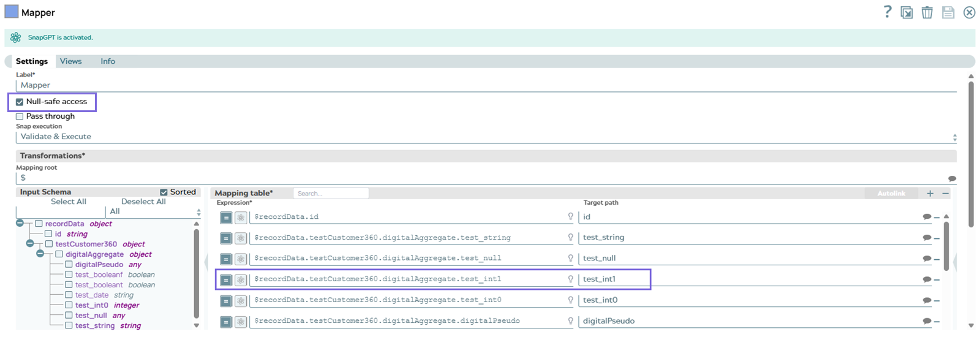The width and height of the screenshot is (980, 345).
Task: Toggle expression mode on the test_int1 row
Action: pyautogui.click(x=226, y=280)
